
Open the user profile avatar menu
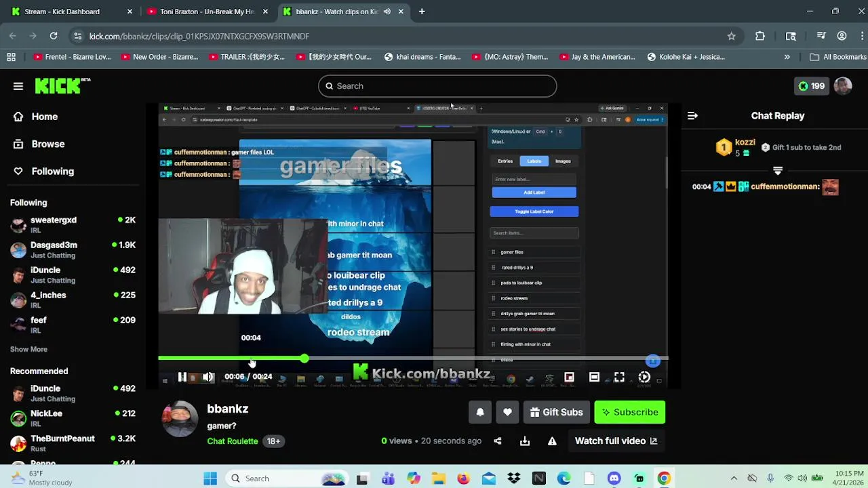843,86
